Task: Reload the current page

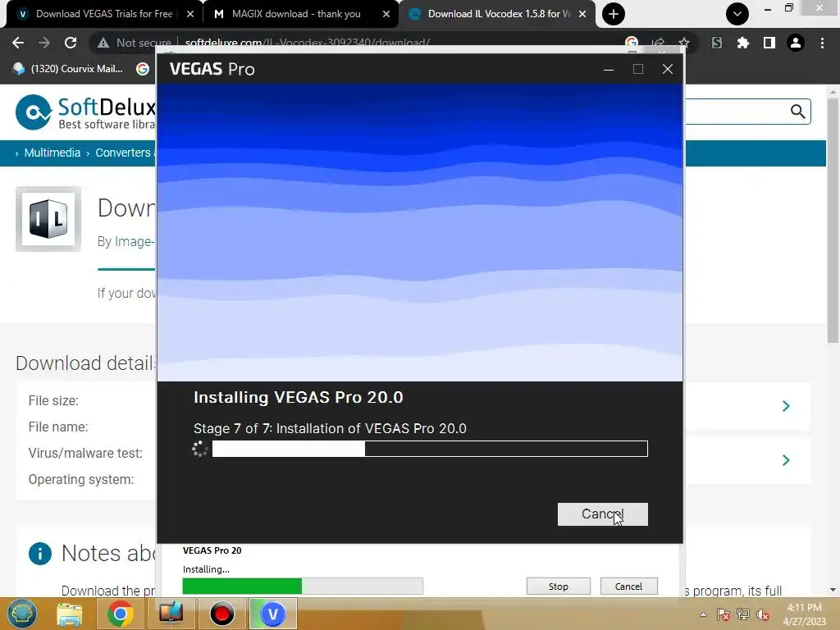Action: (x=71, y=43)
